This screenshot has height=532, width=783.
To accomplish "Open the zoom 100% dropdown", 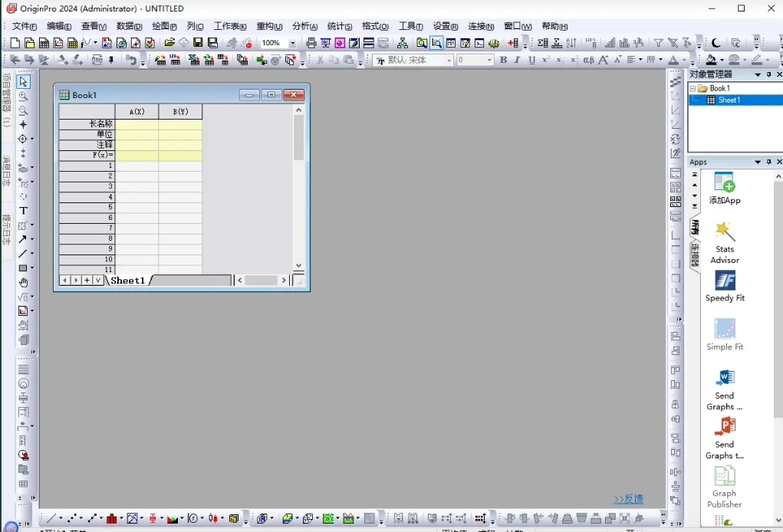I will tap(293, 43).
